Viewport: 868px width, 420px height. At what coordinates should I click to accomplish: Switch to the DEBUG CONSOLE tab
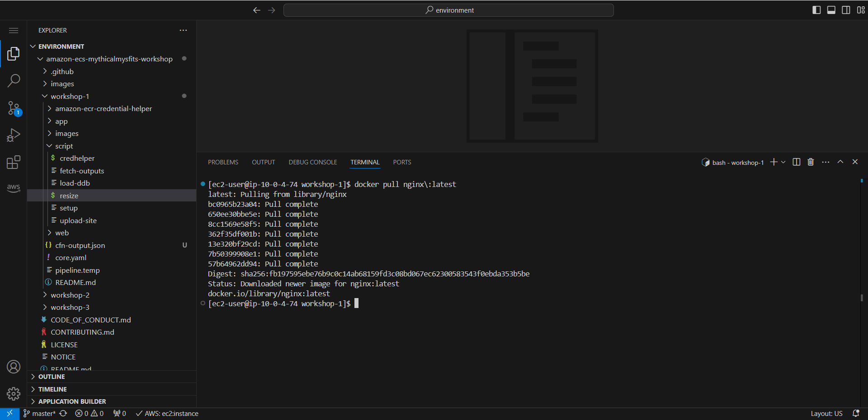point(313,163)
